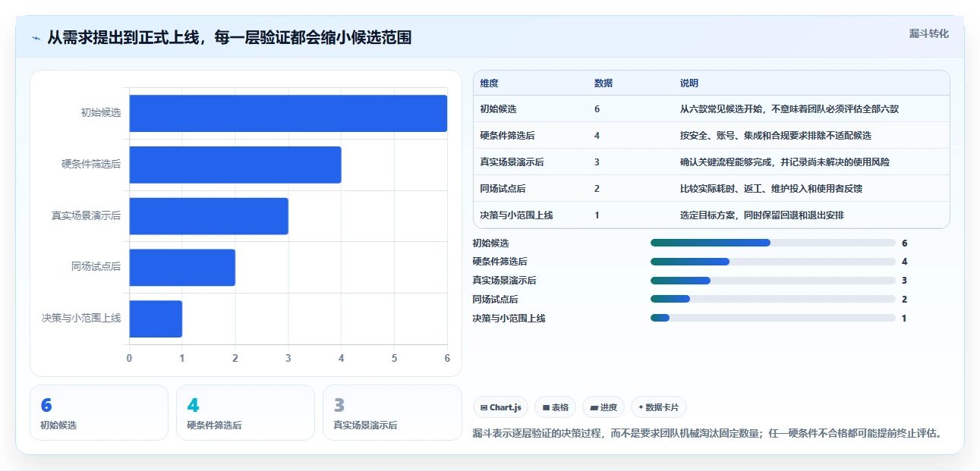Select the 说明 column header
The height and width of the screenshot is (471, 980).
point(689,83)
